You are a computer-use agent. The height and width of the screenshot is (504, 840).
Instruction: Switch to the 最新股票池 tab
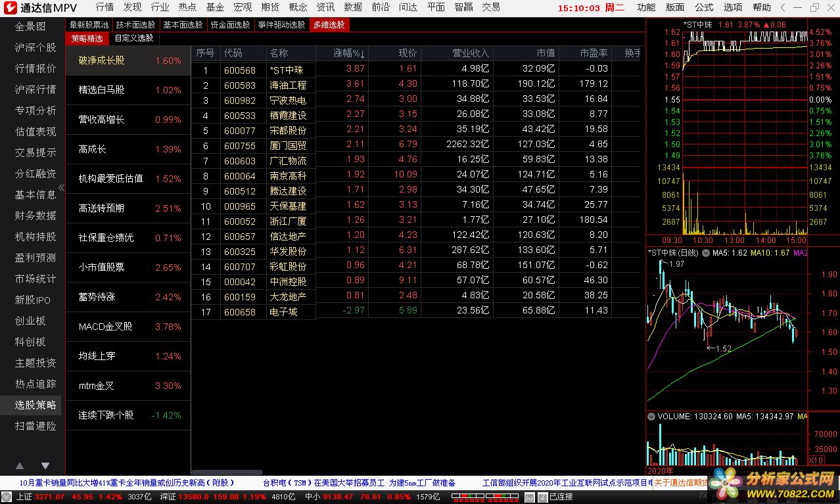pos(89,25)
